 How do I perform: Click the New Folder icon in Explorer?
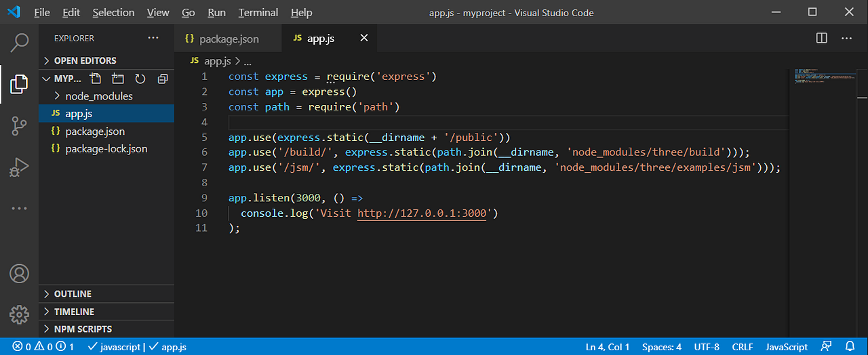pos(118,79)
